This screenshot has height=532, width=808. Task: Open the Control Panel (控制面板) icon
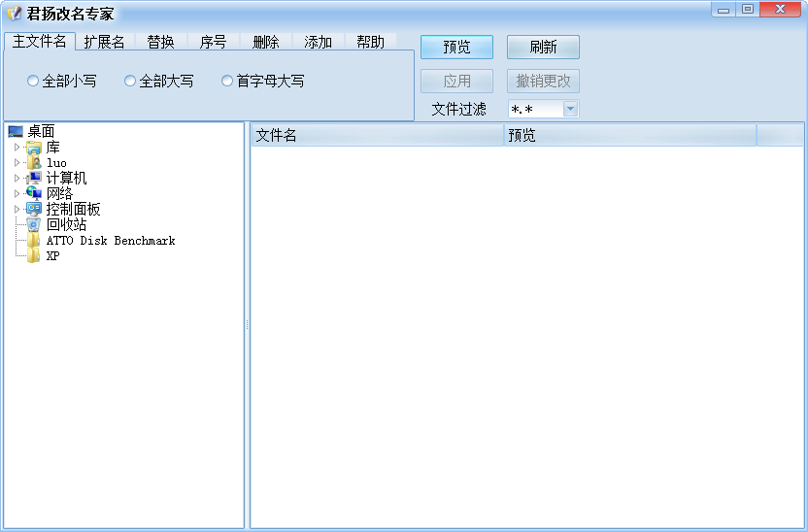[x=34, y=210]
